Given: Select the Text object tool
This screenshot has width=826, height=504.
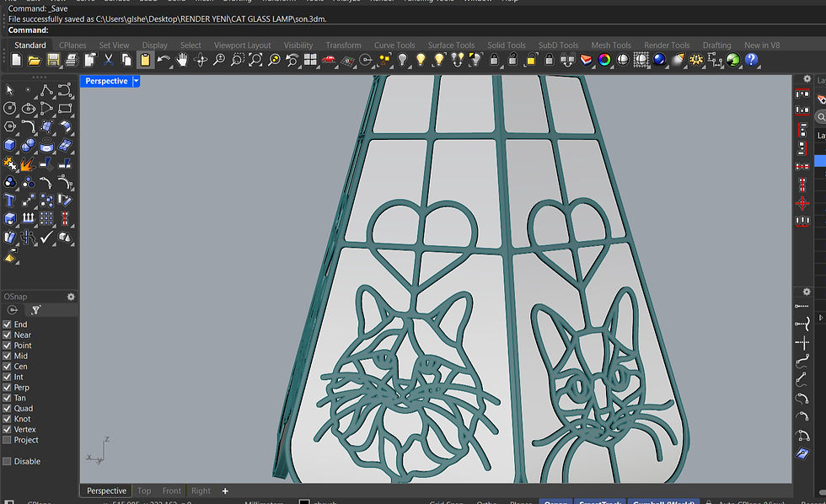Looking at the screenshot, I should point(9,201).
